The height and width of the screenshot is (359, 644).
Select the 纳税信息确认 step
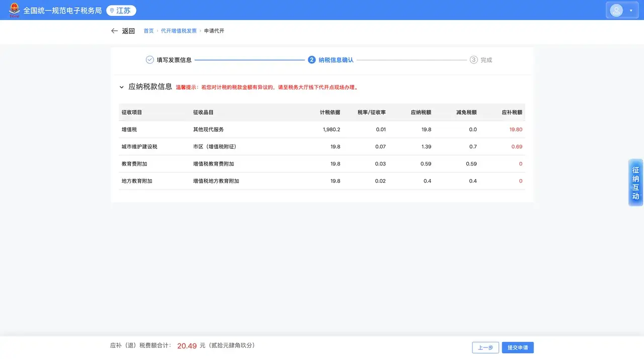[336, 60]
